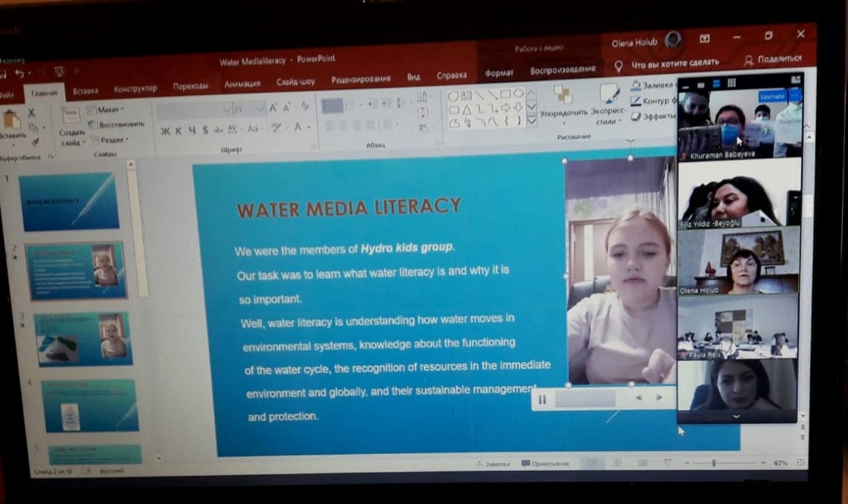Open the font size dropdown

click(261, 109)
